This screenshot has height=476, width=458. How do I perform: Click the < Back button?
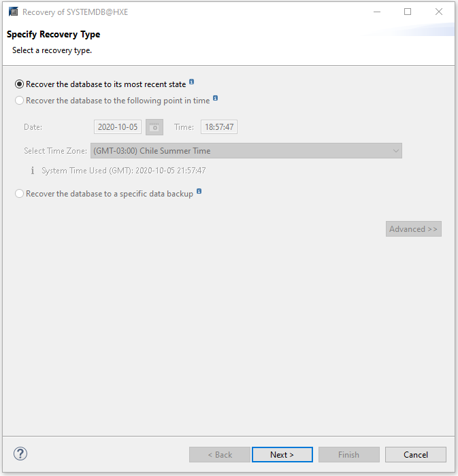coord(220,454)
